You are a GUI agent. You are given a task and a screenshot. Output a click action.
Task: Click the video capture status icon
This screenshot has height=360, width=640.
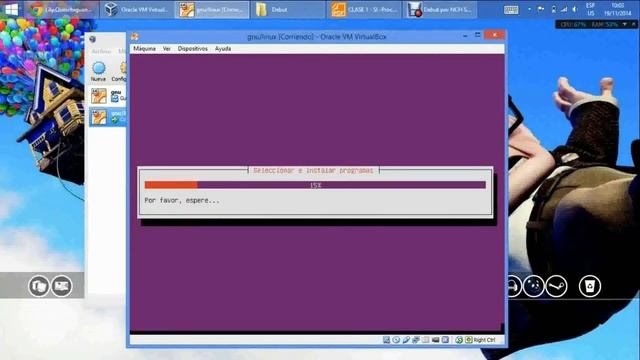(435, 340)
